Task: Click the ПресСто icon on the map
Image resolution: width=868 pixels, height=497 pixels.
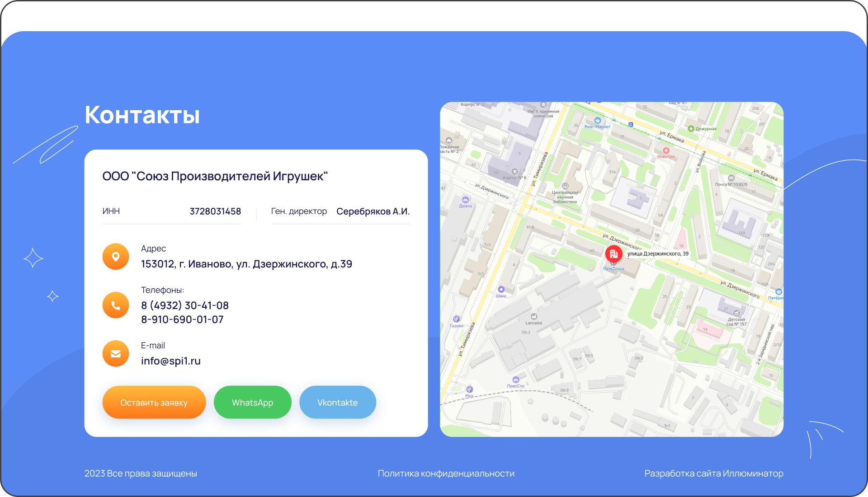Action: (x=516, y=380)
